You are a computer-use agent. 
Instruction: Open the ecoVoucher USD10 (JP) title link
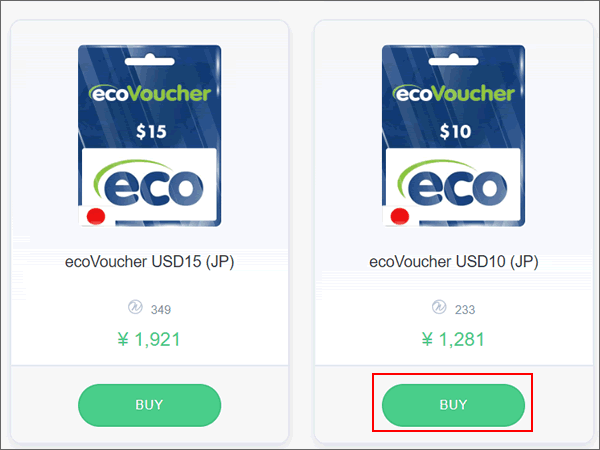click(x=453, y=262)
